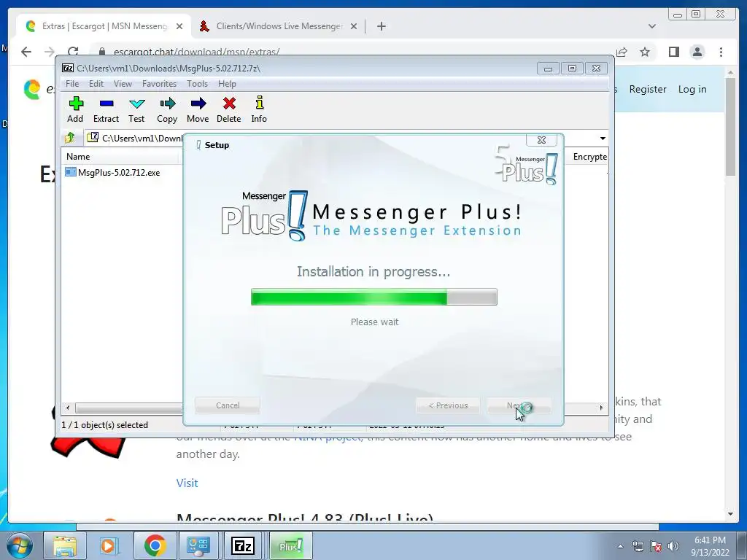The width and height of the screenshot is (747, 560).
Task: Expand 7-Zip address path dropdown
Action: pyautogui.click(x=603, y=138)
